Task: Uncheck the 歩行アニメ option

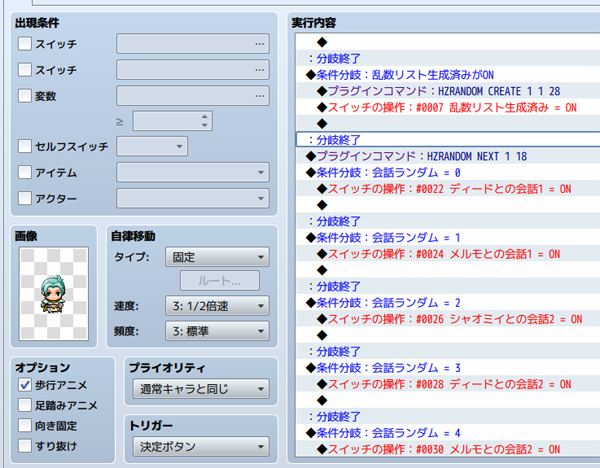Action: click(25, 385)
